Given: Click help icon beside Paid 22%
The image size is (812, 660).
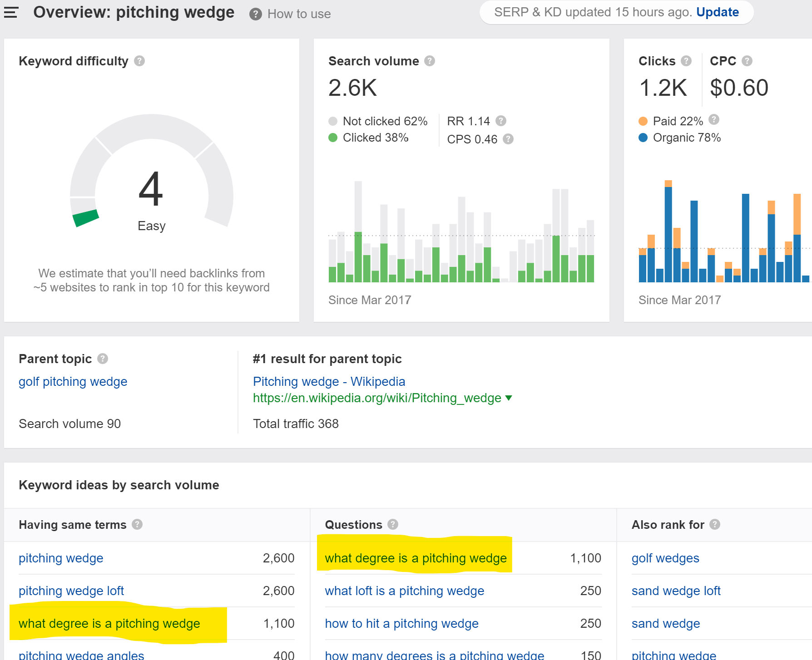Looking at the screenshot, I should point(714,119).
